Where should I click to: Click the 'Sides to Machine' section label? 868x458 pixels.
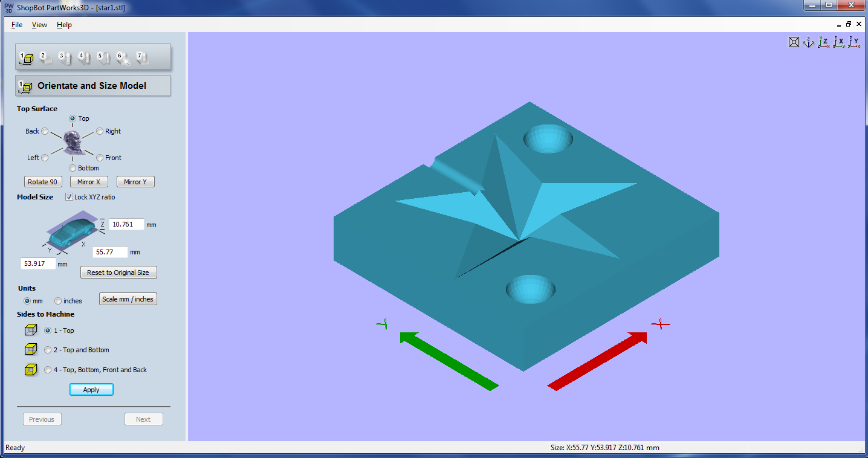[46, 314]
